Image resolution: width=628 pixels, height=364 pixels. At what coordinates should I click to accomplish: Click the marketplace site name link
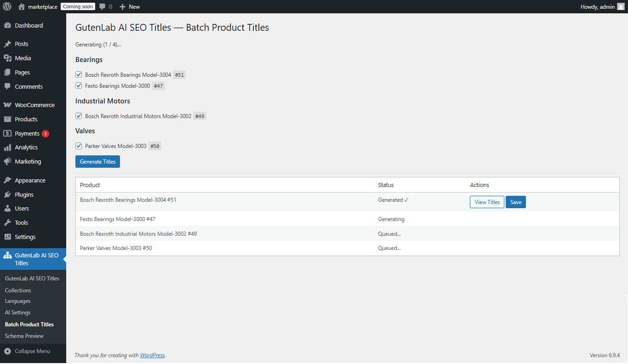[x=43, y=6]
